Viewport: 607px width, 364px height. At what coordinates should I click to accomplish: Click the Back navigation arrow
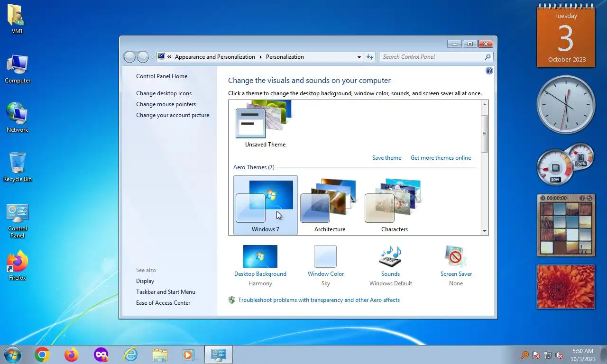click(x=129, y=57)
